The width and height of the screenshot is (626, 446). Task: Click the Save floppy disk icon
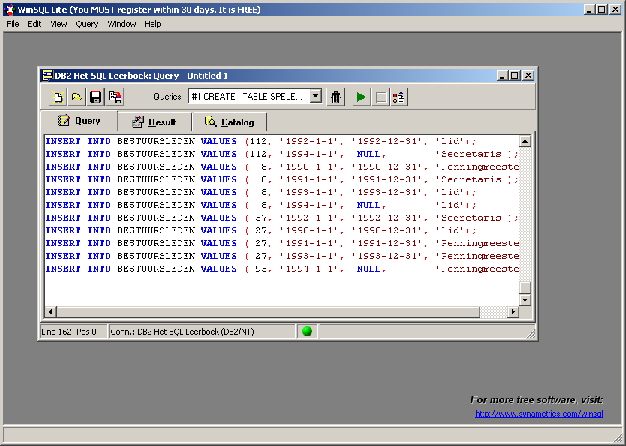pyautogui.click(x=95, y=97)
